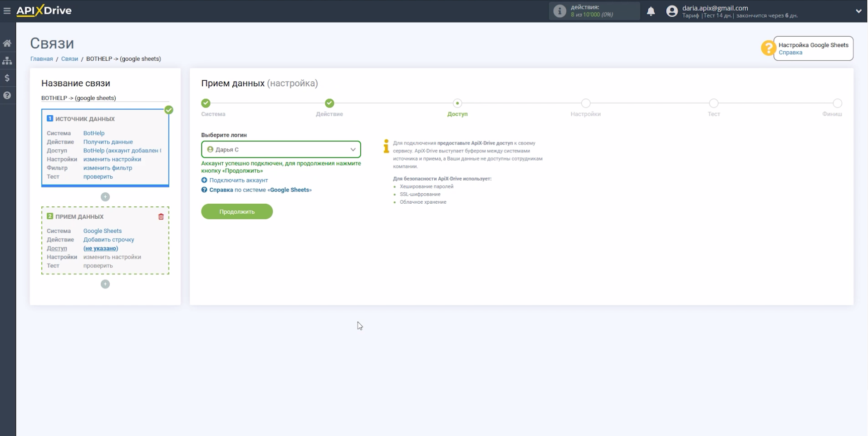The image size is (868, 436).
Task: Click the (не указано) access link
Action: pos(101,248)
